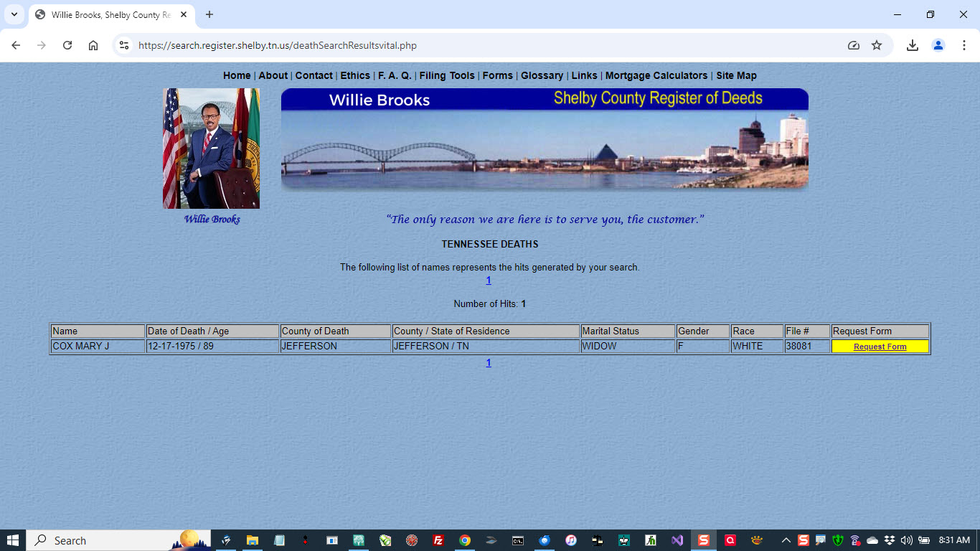
Task: Select the 12-17-1975 / 89 date cell
Action: 212,347
